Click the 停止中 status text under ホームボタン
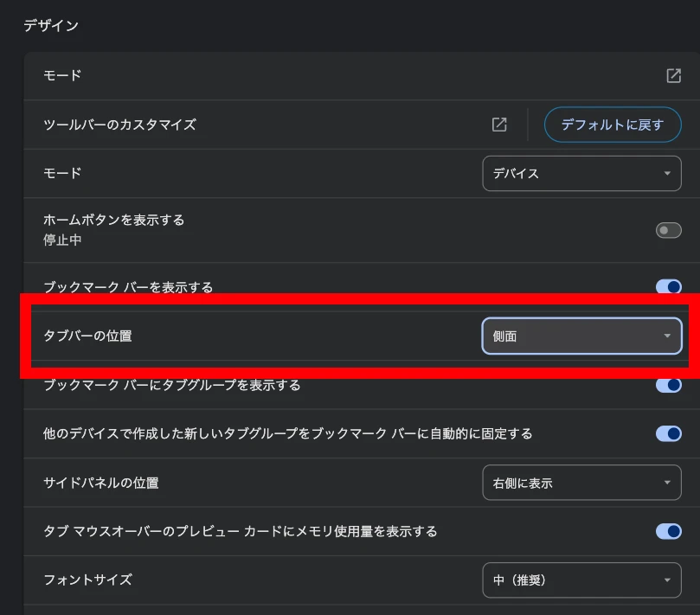This screenshot has height=615, width=700. point(62,240)
